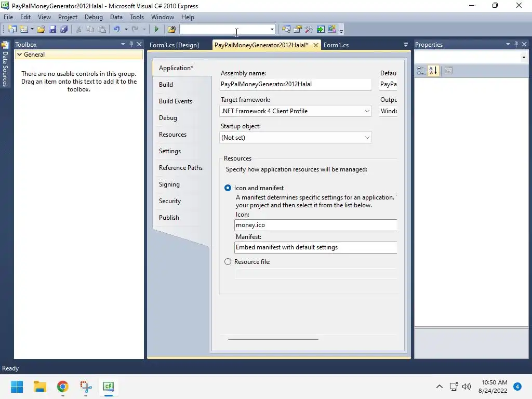Image resolution: width=532 pixels, height=399 pixels.
Task: Open the Add New Item dropdown arrow
Action: click(32, 29)
